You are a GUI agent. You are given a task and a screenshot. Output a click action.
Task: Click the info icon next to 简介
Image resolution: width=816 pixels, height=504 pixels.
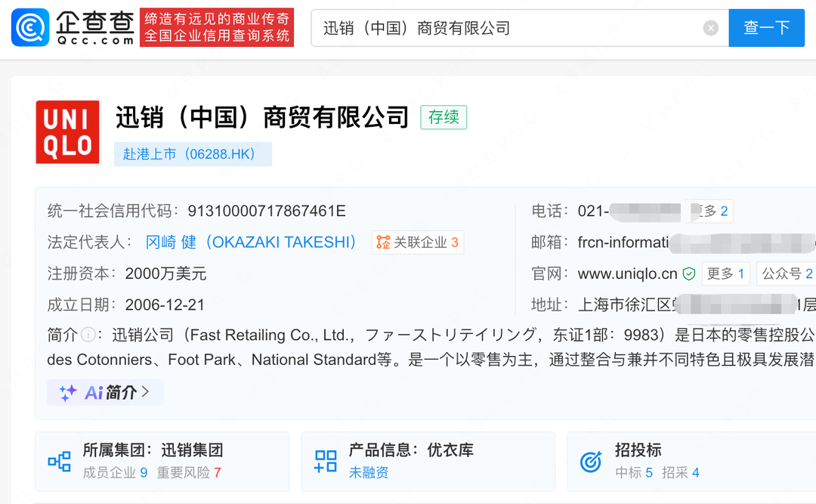pos(88,335)
